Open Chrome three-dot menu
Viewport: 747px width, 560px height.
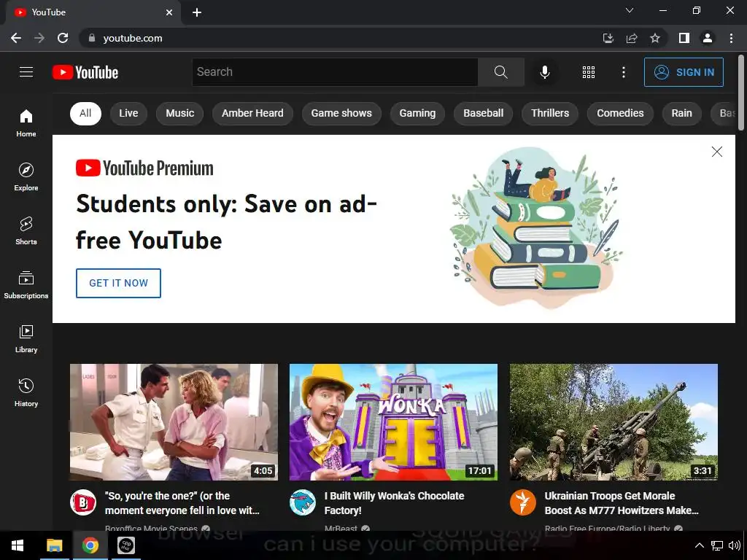pos(731,38)
